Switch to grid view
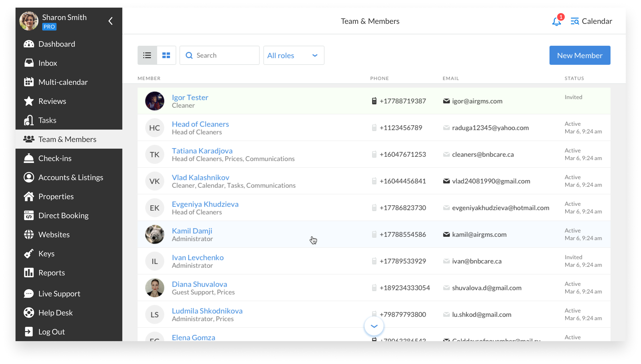Screen dimensions: 641x364 tap(166, 55)
